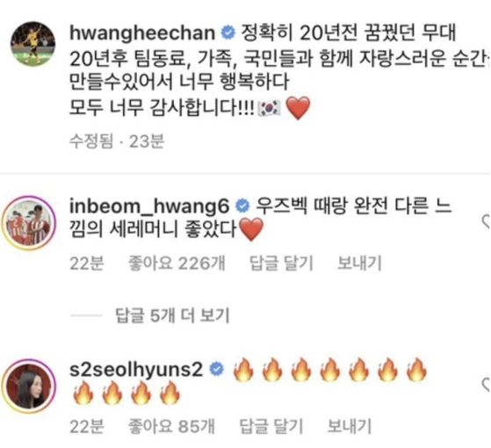Image resolution: width=491 pixels, height=448 pixels.
Task: Open hwangheechan's profile picture
Action: tap(32, 44)
